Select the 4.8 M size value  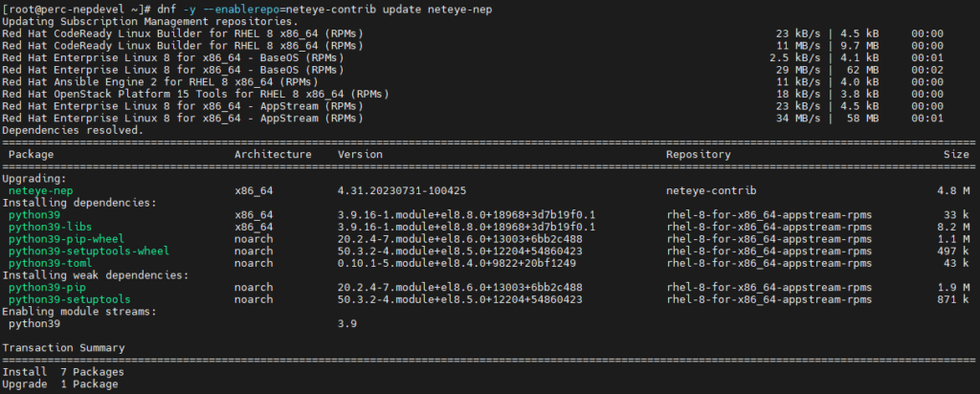coord(953,190)
